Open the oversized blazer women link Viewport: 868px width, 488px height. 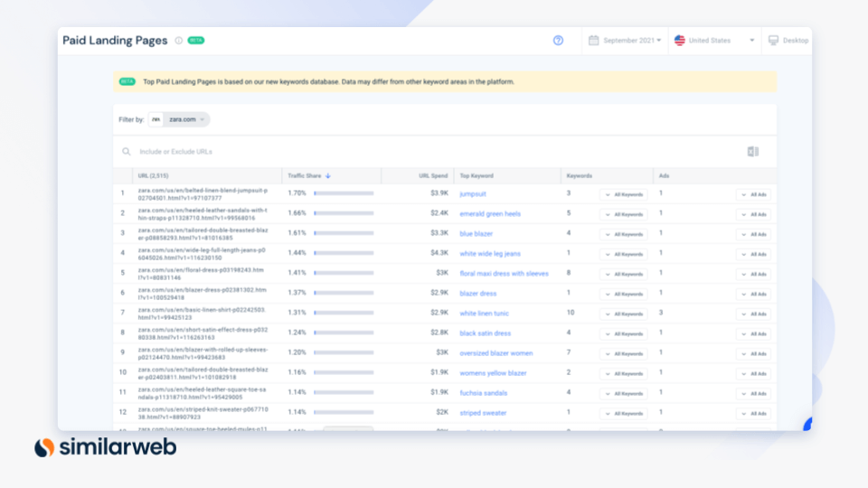[x=496, y=353]
